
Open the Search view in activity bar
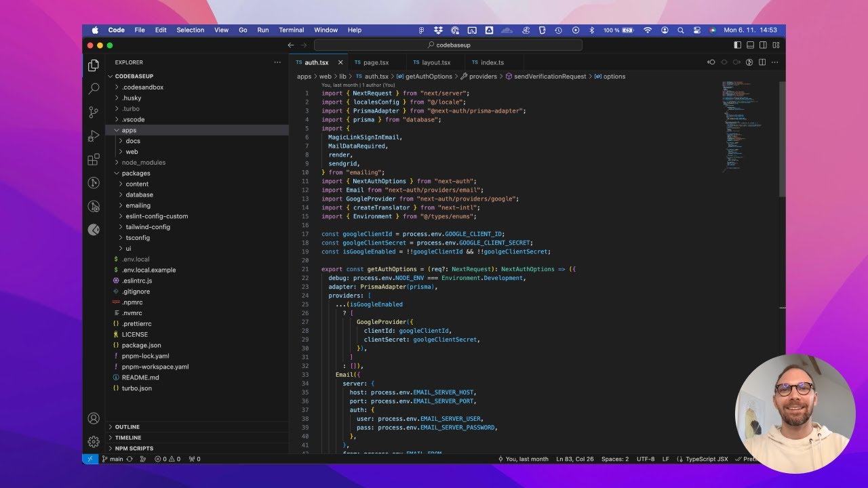click(94, 89)
